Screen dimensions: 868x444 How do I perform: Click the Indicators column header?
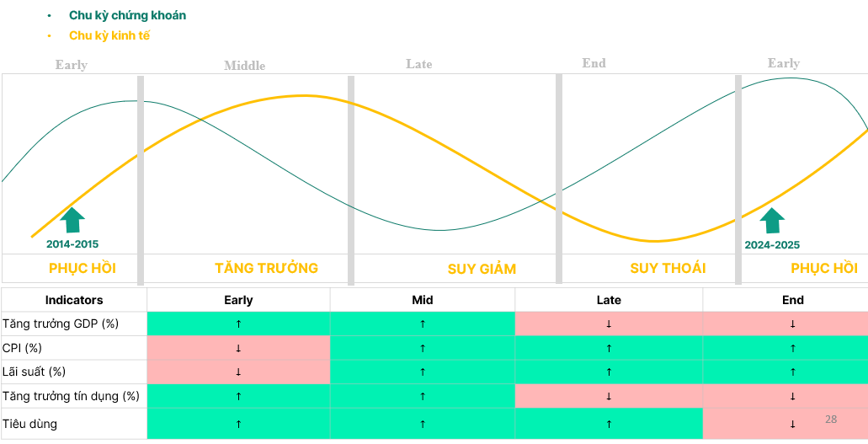coord(74,300)
